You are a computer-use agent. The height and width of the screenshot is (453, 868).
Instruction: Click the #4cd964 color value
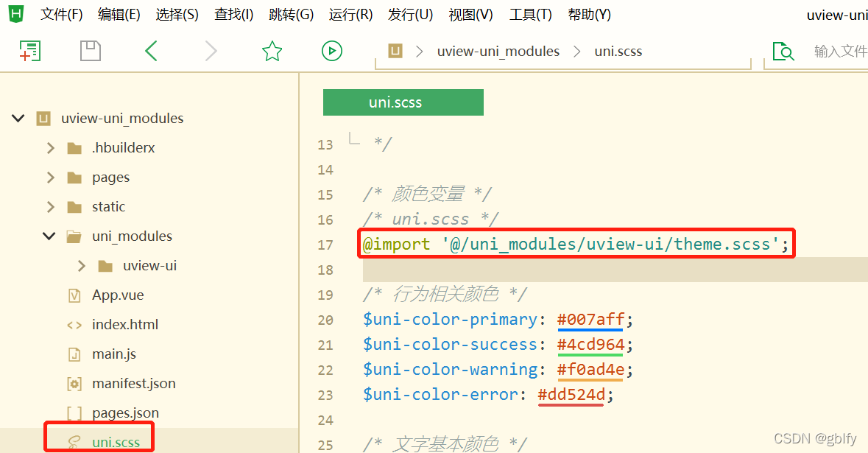[590, 345]
